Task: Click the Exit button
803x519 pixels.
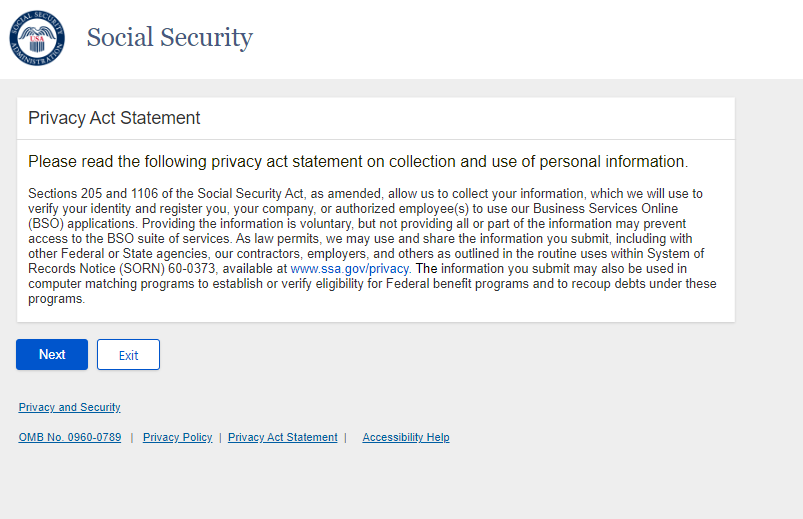Action: [x=128, y=355]
